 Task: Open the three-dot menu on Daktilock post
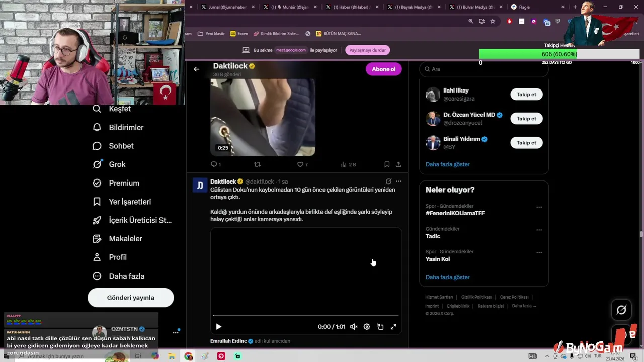click(x=398, y=182)
